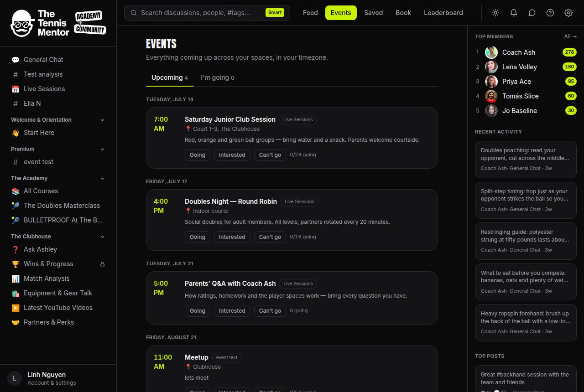Open the Heavy topspin forehand activity card
Image resolution: width=584 pixels, height=392 pixels.
pos(526,322)
